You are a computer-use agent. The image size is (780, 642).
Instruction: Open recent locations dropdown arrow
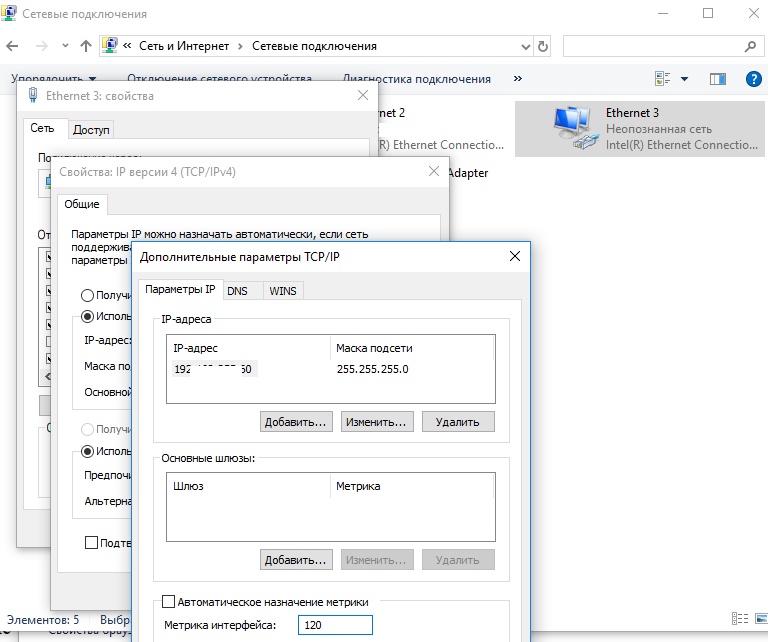point(65,46)
